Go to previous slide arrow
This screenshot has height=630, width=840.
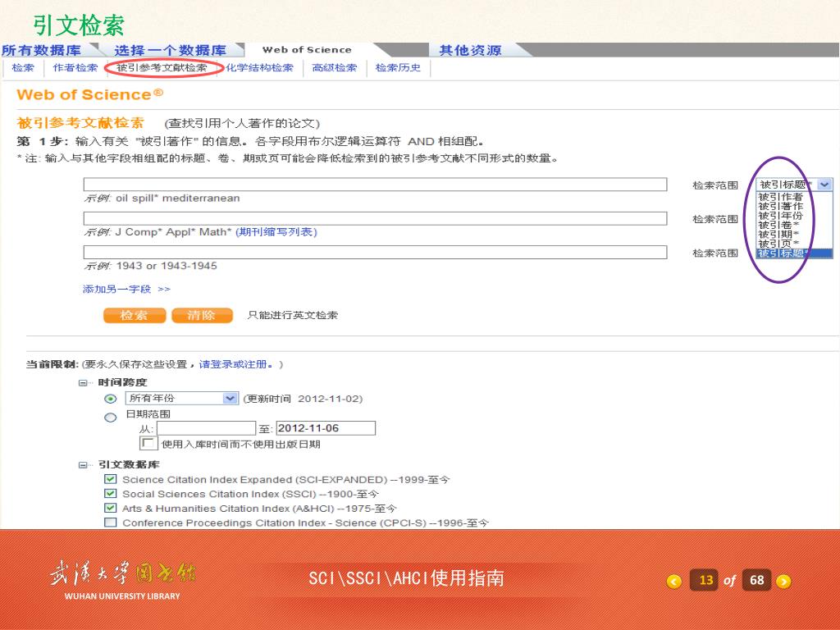point(674,582)
